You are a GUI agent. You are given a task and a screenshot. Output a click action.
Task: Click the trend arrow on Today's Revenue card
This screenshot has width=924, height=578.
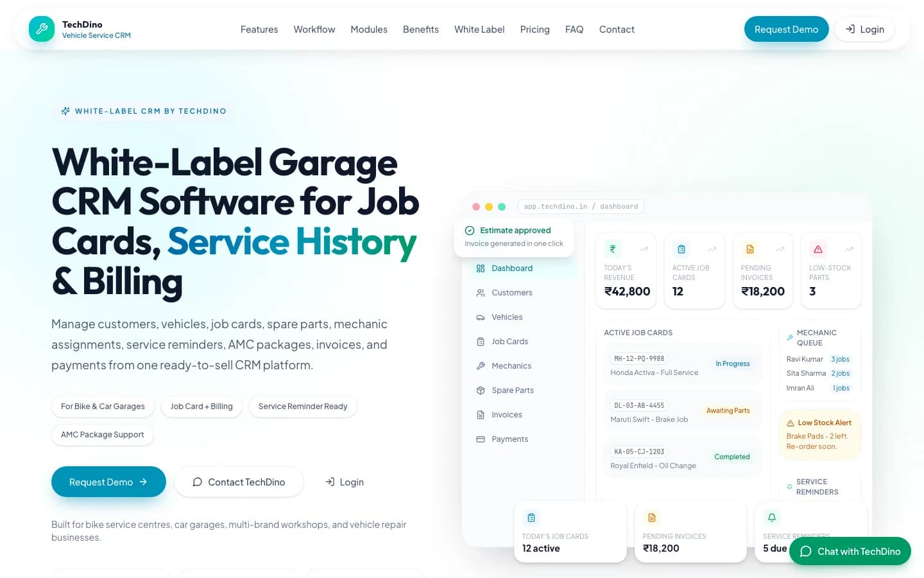(644, 249)
